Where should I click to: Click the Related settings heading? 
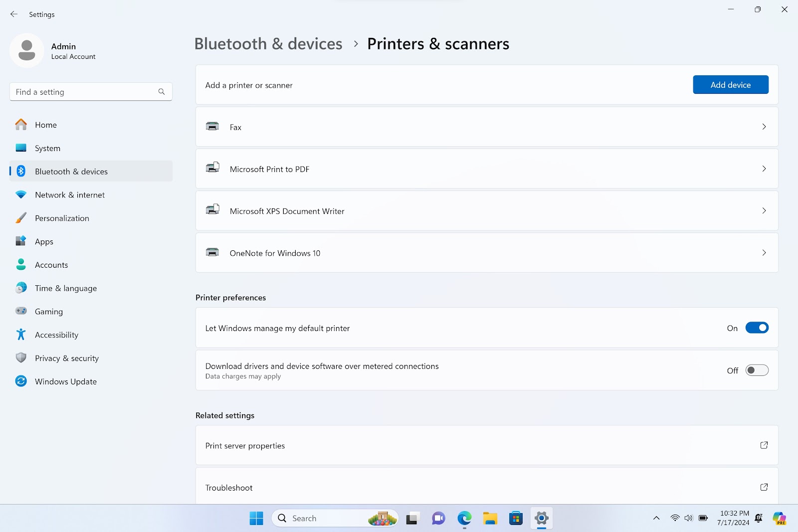pyautogui.click(x=225, y=415)
